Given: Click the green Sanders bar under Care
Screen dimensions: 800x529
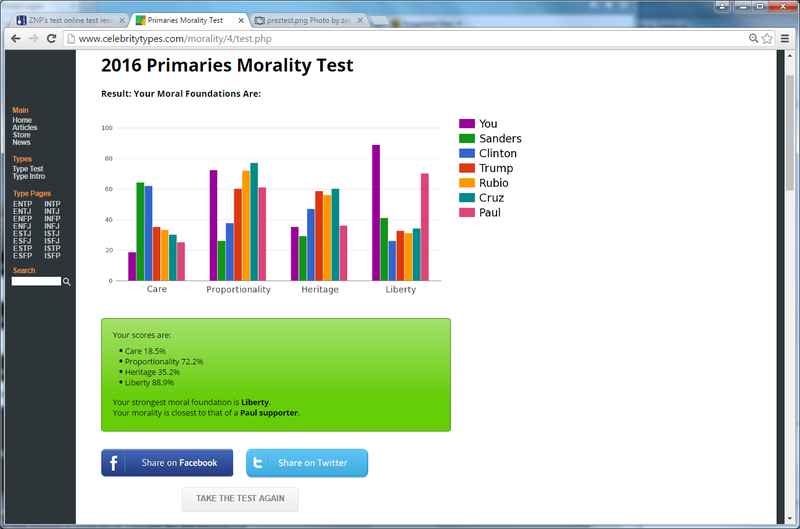Looking at the screenshot, I should click(x=140, y=232).
